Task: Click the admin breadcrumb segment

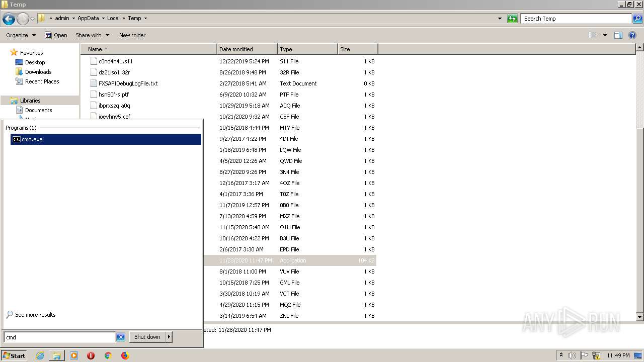Action: coord(62,18)
